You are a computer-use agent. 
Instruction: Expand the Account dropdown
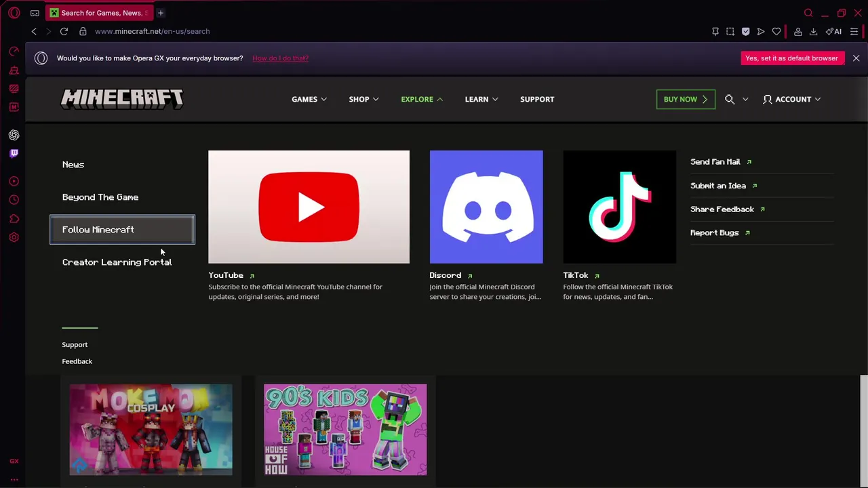[x=792, y=99]
